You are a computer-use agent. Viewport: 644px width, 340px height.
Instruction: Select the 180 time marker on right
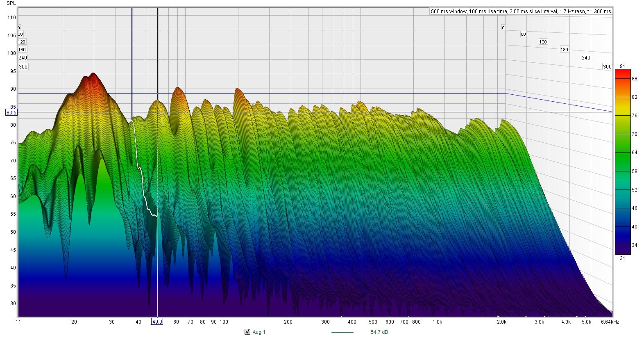564,50
